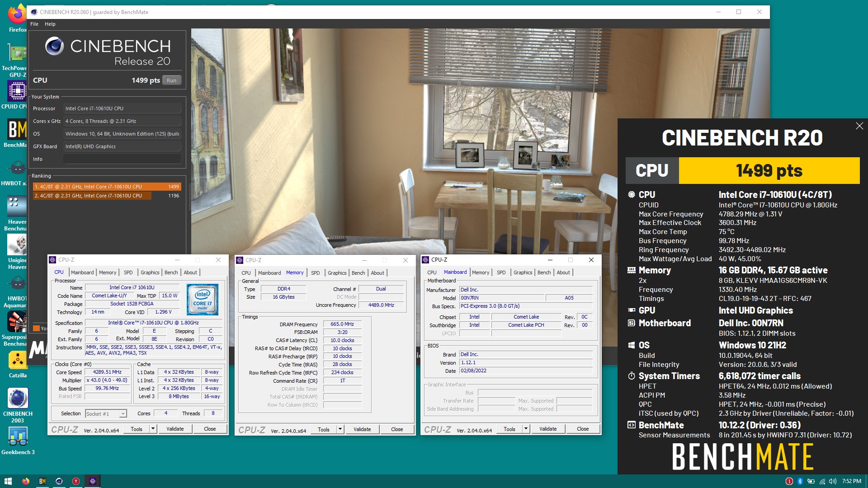Expand the Socket #1 selection dropdown

[x=123, y=414]
